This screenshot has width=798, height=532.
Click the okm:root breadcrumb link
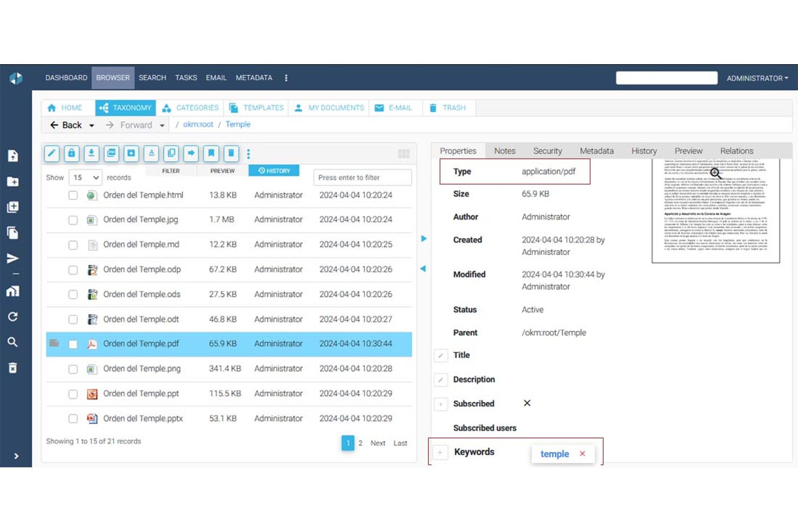pos(198,125)
